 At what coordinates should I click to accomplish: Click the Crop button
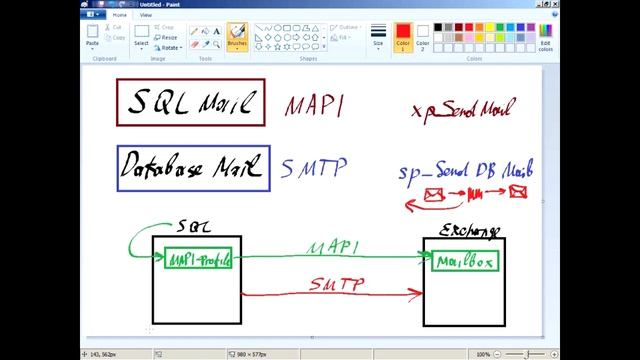(x=164, y=27)
